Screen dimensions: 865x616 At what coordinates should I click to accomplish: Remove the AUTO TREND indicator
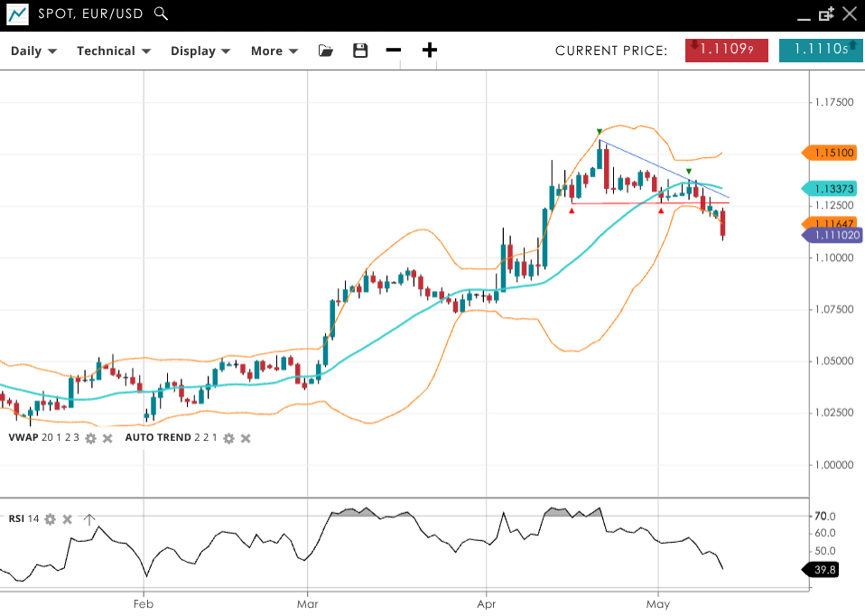coord(246,438)
